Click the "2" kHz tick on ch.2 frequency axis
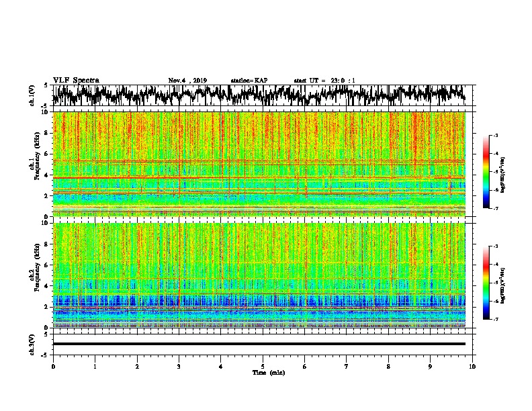 [46, 307]
